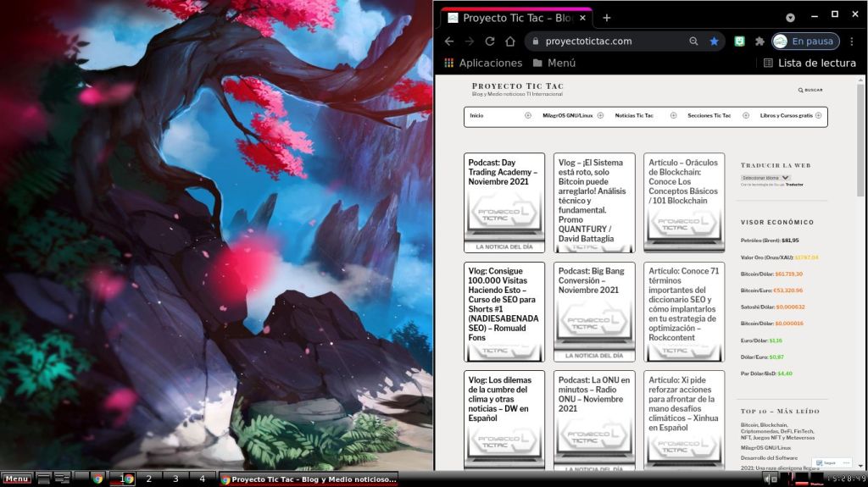Screen dimensions: 868x487
Task: Open the Extensions puzzle piece icon
Action: [759, 41]
